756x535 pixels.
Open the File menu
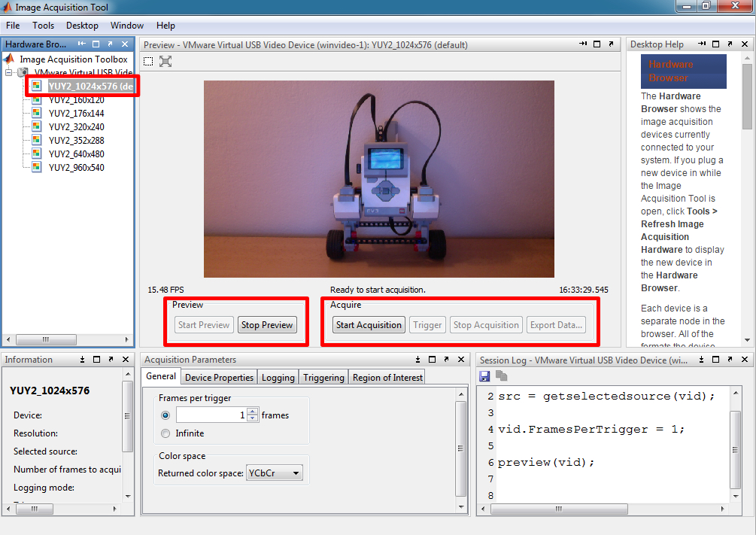click(x=13, y=26)
